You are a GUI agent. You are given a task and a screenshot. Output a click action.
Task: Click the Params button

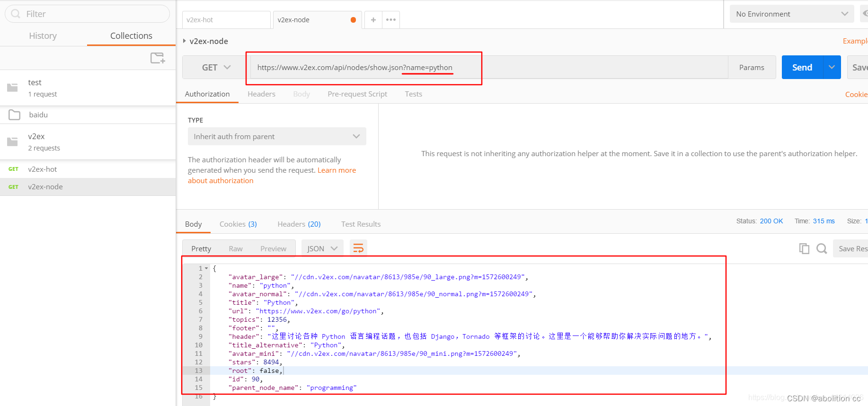752,67
